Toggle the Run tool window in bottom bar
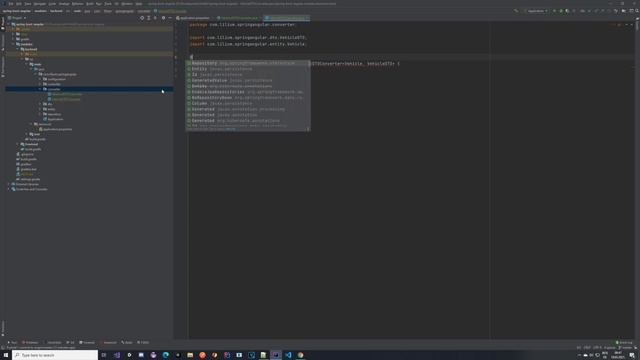This screenshot has width=640, height=360. (12, 342)
